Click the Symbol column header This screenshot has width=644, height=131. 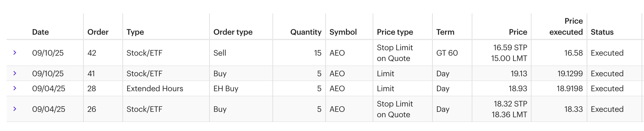pos(343,32)
